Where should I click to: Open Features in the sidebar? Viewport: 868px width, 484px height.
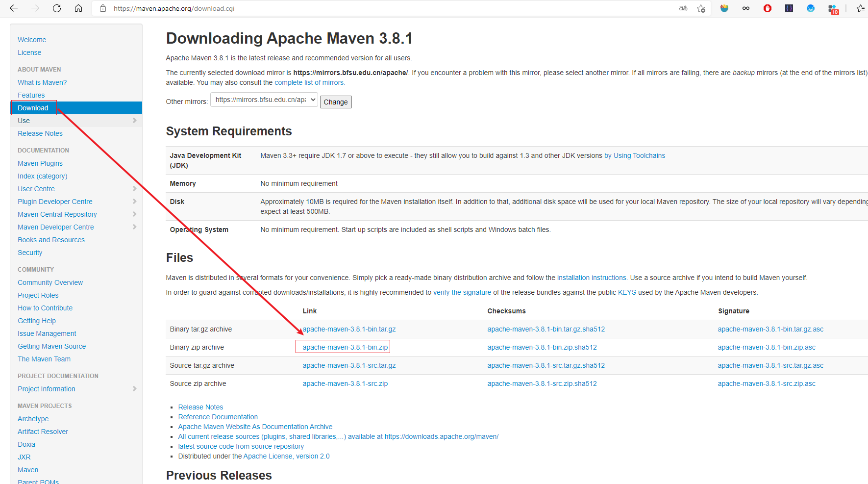[x=31, y=95]
